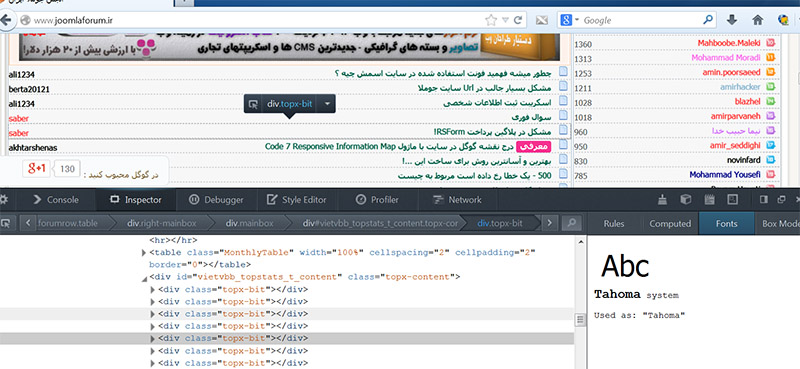This screenshot has width=800, height=369.
Task: Open the Computed side panel tab
Action: (670, 223)
